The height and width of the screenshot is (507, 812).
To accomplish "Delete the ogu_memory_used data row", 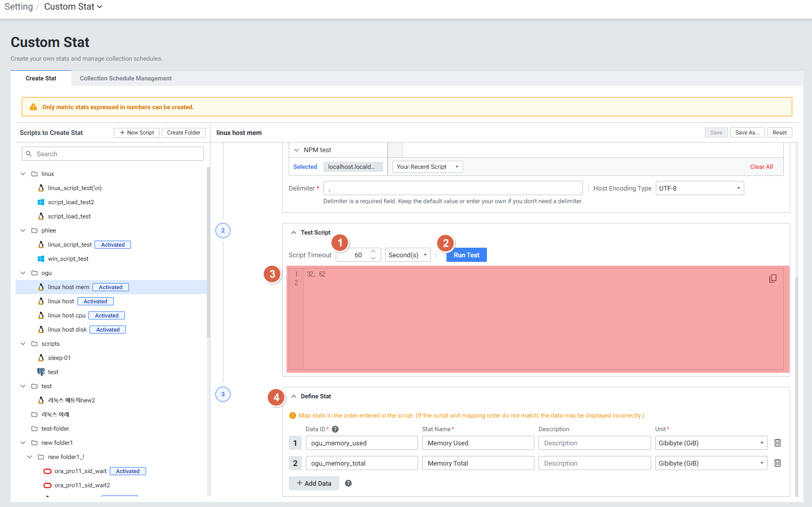I will (778, 443).
